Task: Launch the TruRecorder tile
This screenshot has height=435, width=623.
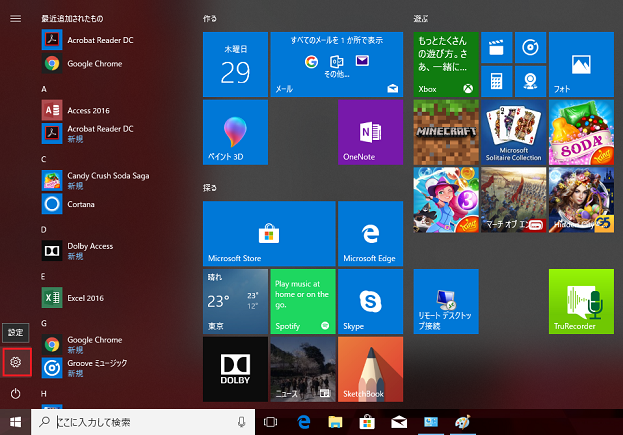Action: pyautogui.click(x=581, y=302)
